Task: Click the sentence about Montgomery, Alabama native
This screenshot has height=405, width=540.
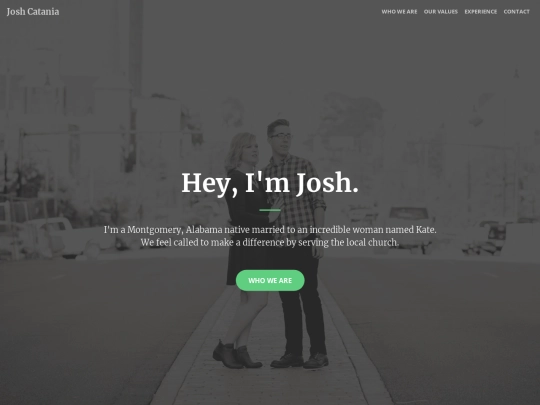Action: (270, 230)
